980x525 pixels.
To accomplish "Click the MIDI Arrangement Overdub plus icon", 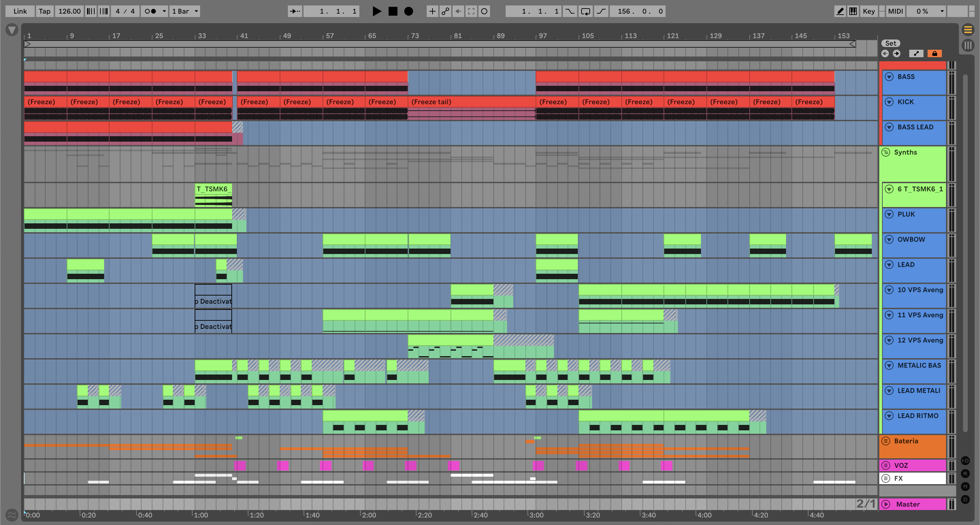I will [432, 11].
